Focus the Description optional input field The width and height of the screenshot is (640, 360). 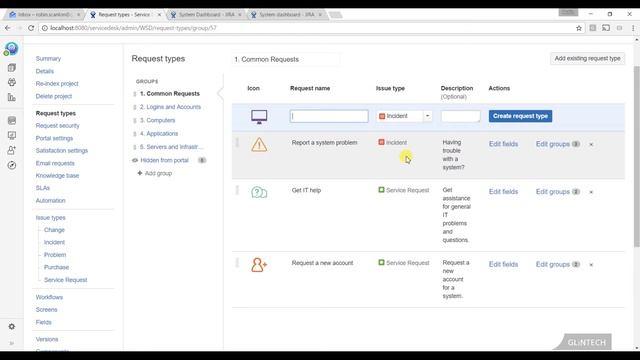coord(460,116)
